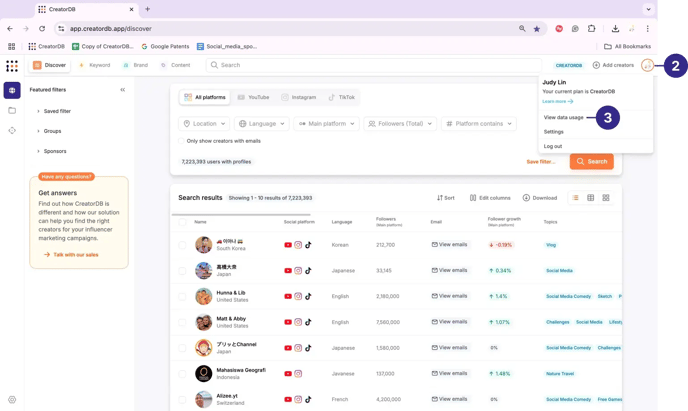Enable Only show creators with emails checkbox
Image resolution: width=688 pixels, height=411 pixels.
181,141
